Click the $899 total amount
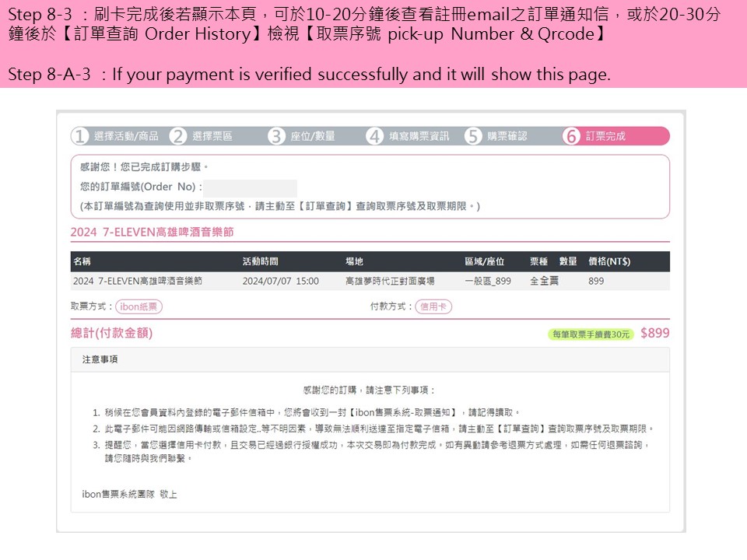747x560 pixels. click(654, 333)
